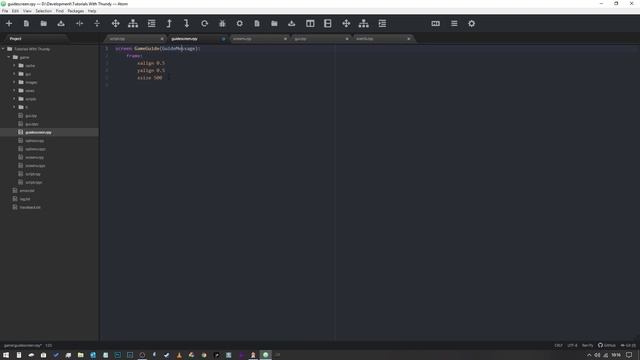The height and width of the screenshot is (360, 640).
Task: Click the file icon next to the plus icon
Action: point(26,24)
